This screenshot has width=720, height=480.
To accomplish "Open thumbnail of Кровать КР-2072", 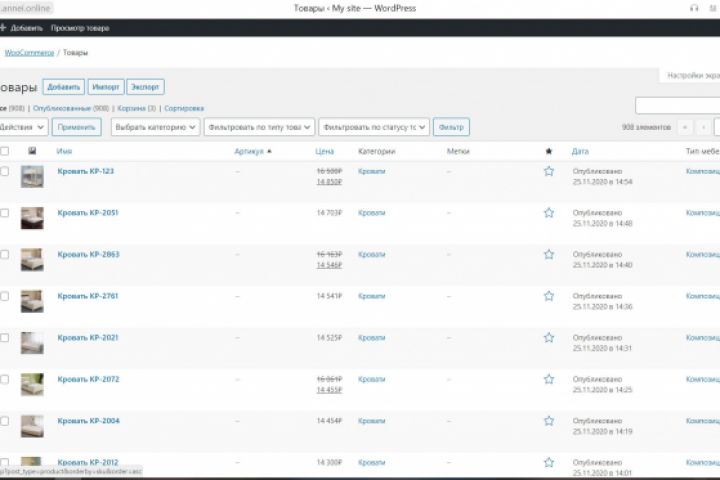I will pyautogui.click(x=32, y=384).
